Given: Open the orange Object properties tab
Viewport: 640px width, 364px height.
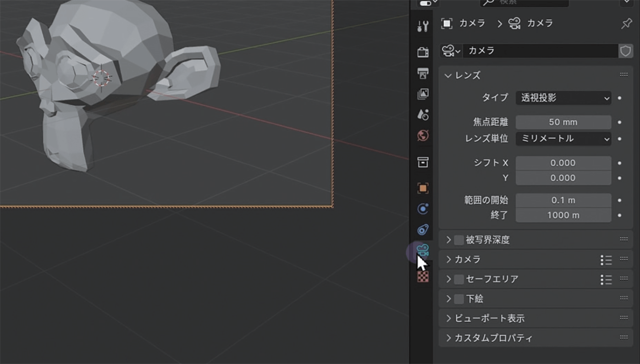Looking at the screenshot, I should coord(422,188).
